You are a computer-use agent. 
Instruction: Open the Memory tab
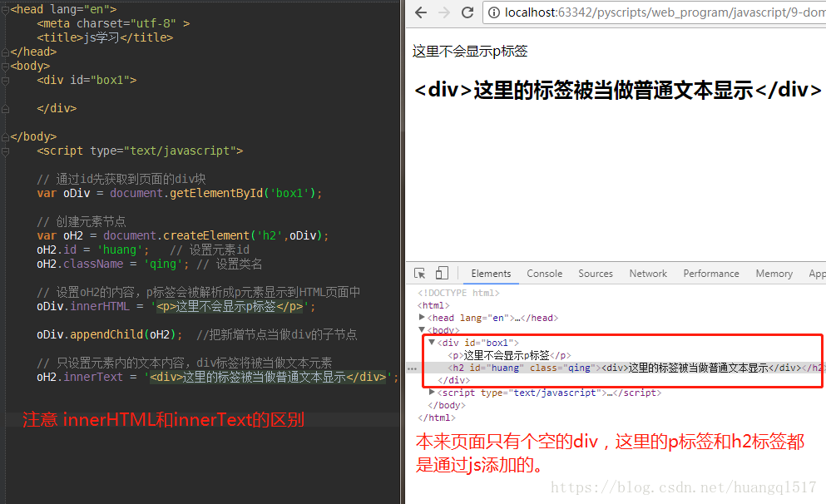point(774,274)
